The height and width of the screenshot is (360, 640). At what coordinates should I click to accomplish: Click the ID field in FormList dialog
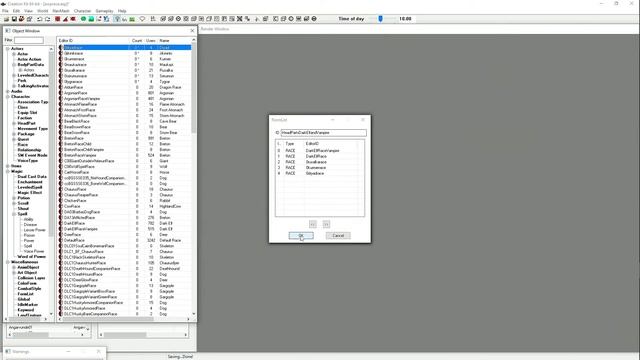point(324,133)
